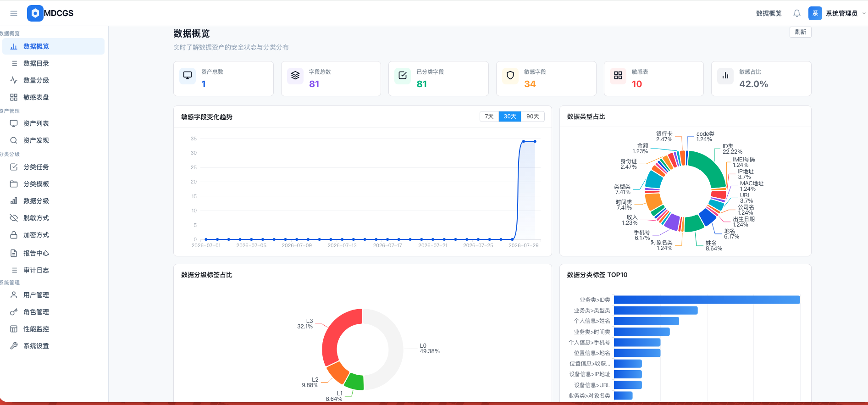Click the 设备信息>URL bar label
The image size is (868, 405).
coord(592,385)
